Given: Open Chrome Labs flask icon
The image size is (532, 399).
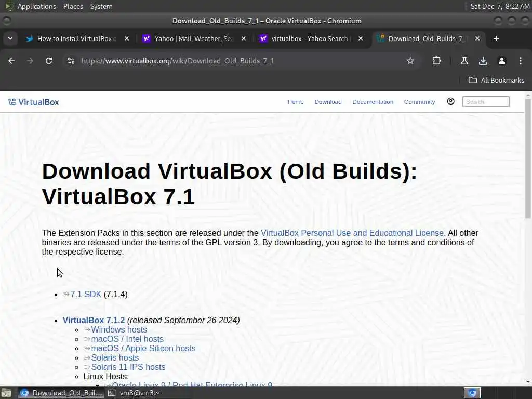Looking at the screenshot, I should pyautogui.click(x=464, y=61).
